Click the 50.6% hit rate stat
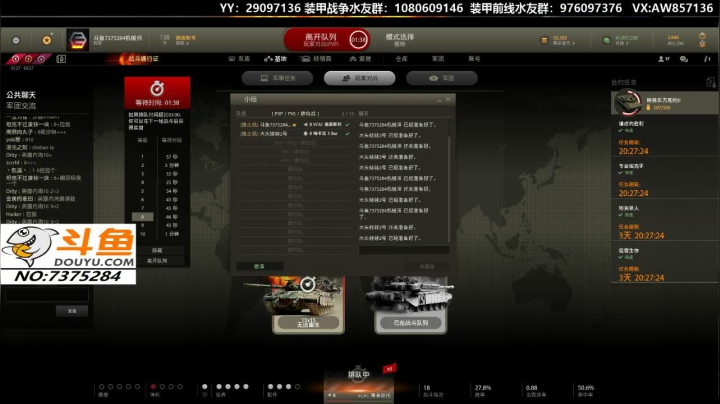Screen dimensions: 720x404 [x=586, y=391]
